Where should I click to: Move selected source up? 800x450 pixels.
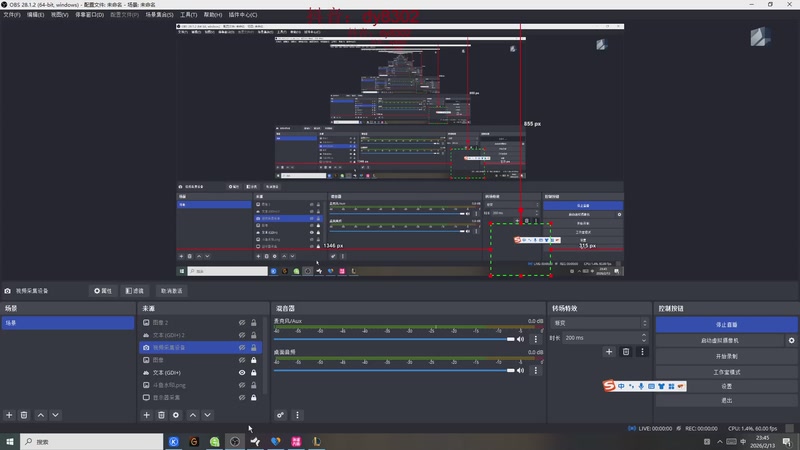coord(193,415)
